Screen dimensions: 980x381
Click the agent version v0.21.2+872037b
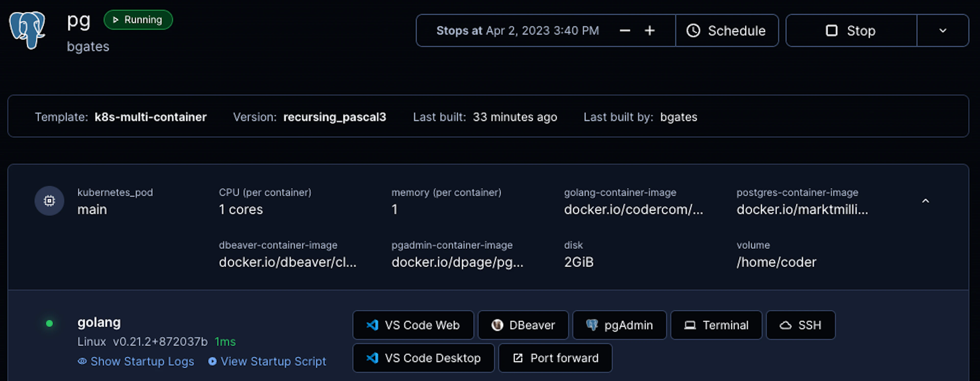coord(160,342)
